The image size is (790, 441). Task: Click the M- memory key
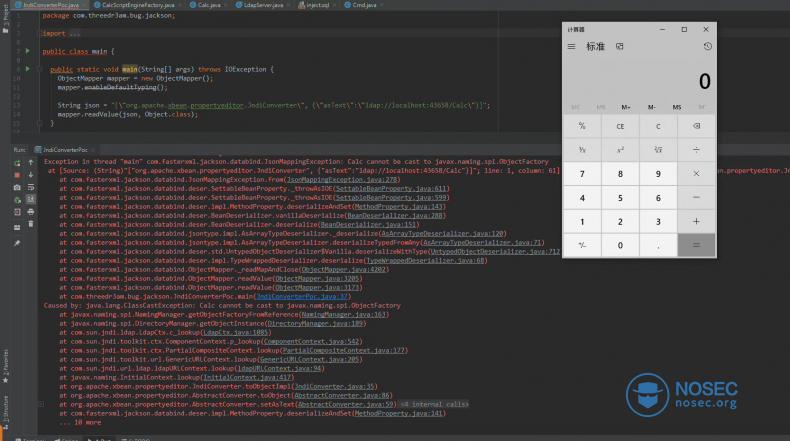[x=651, y=107]
